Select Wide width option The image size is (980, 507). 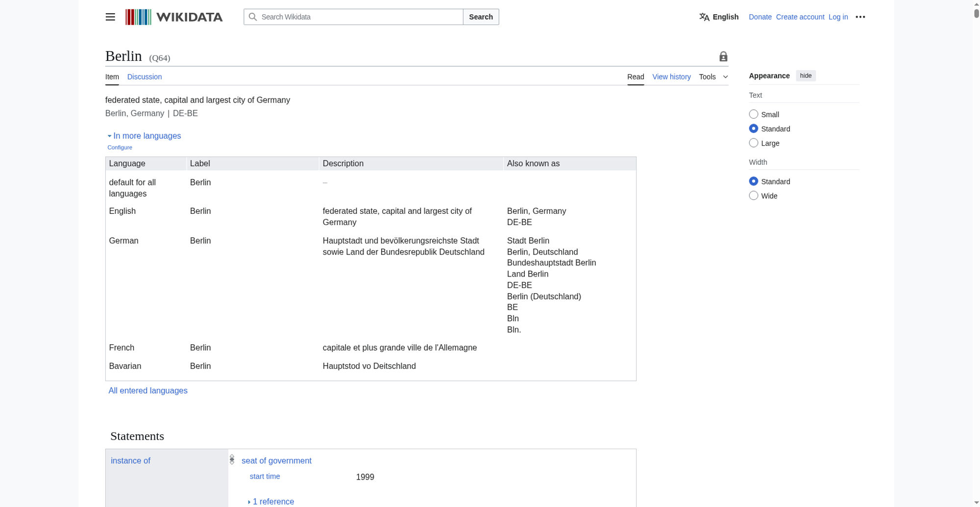(754, 196)
